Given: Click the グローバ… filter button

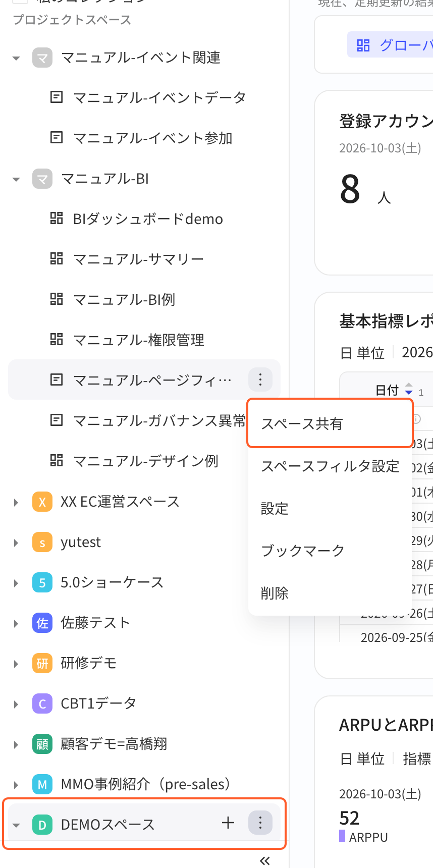Looking at the screenshot, I should tap(390, 45).
